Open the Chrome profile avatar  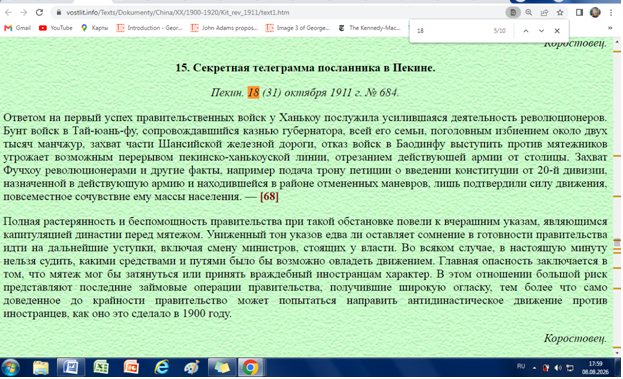click(x=595, y=12)
